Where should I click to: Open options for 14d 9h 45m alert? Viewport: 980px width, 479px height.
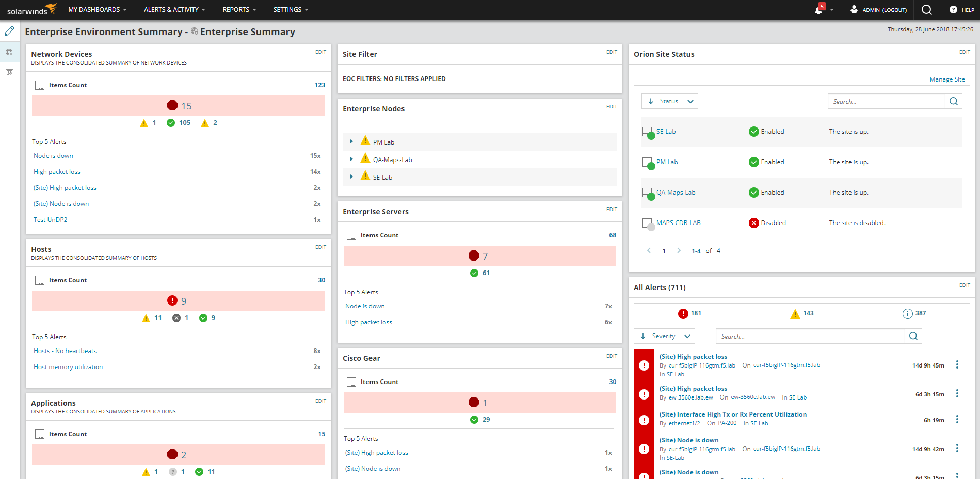[957, 365]
